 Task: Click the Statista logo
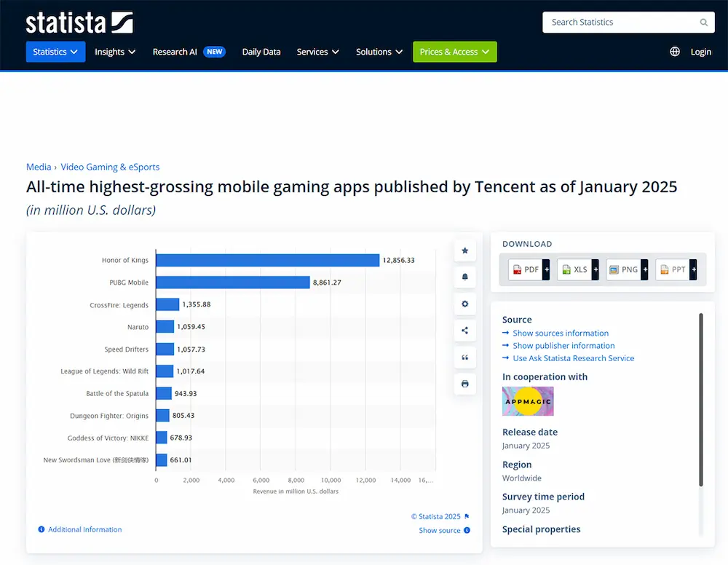coord(79,23)
